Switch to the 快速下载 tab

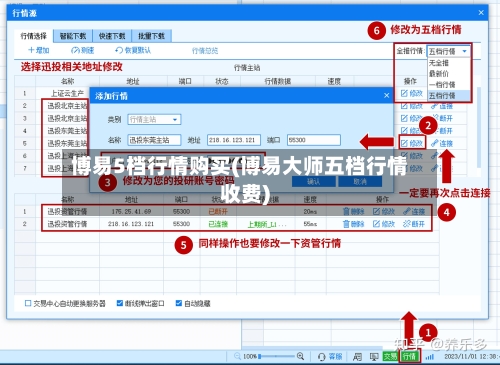112,36
